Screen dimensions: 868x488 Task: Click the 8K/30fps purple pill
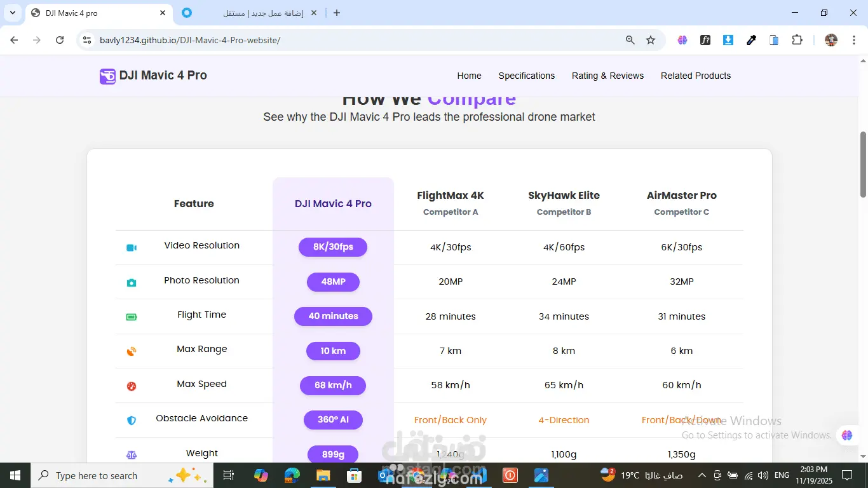coord(333,247)
